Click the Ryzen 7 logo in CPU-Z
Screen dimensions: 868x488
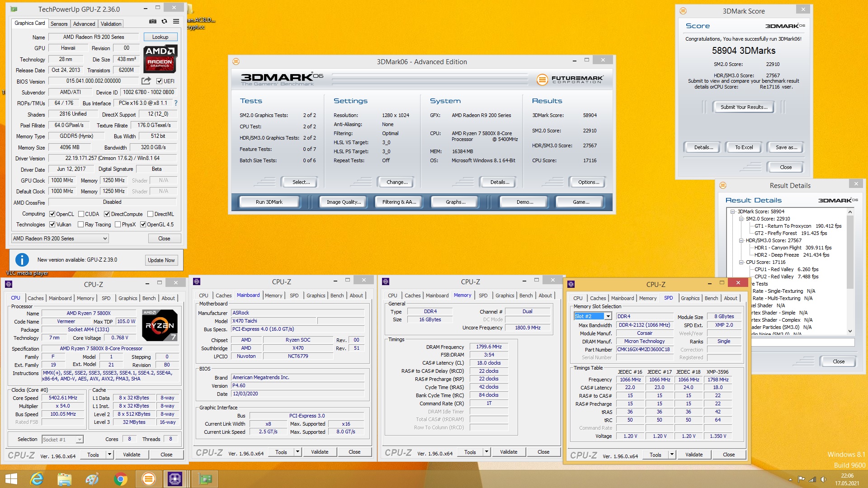[160, 325]
